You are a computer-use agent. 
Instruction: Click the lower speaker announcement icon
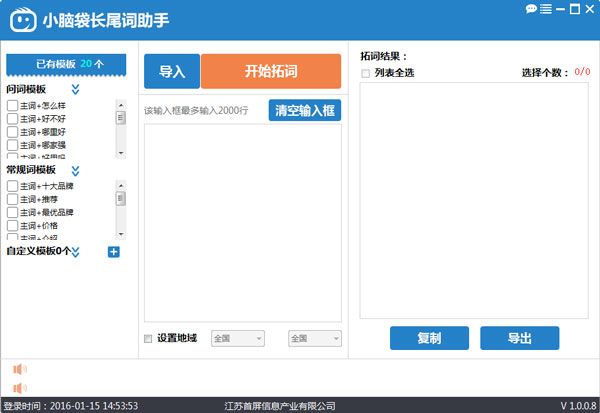pyautogui.click(x=20, y=388)
